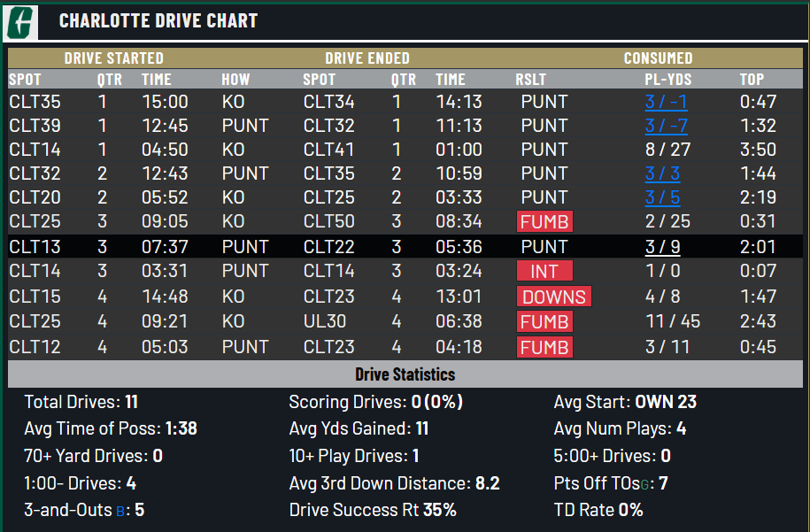Click the Avg Num Plays: 4 statistic
Screen dimensions: 810x532
click(620, 428)
